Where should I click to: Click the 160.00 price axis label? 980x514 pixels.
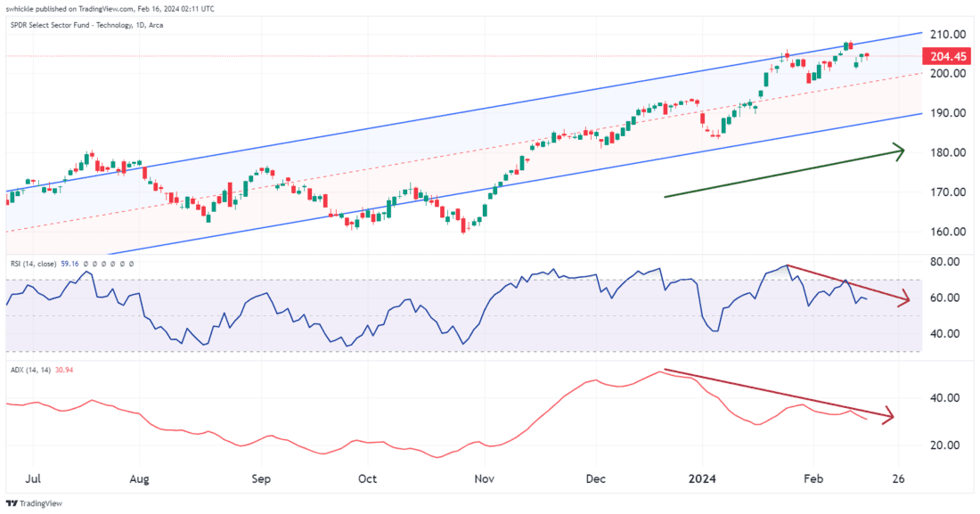coord(946,232)
